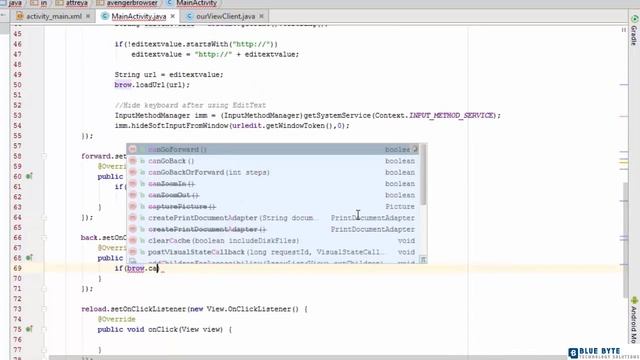Click the method icon beside canGoBackOrForward
Viewport: 640px width, 360px height.
[x=133, y=172]
